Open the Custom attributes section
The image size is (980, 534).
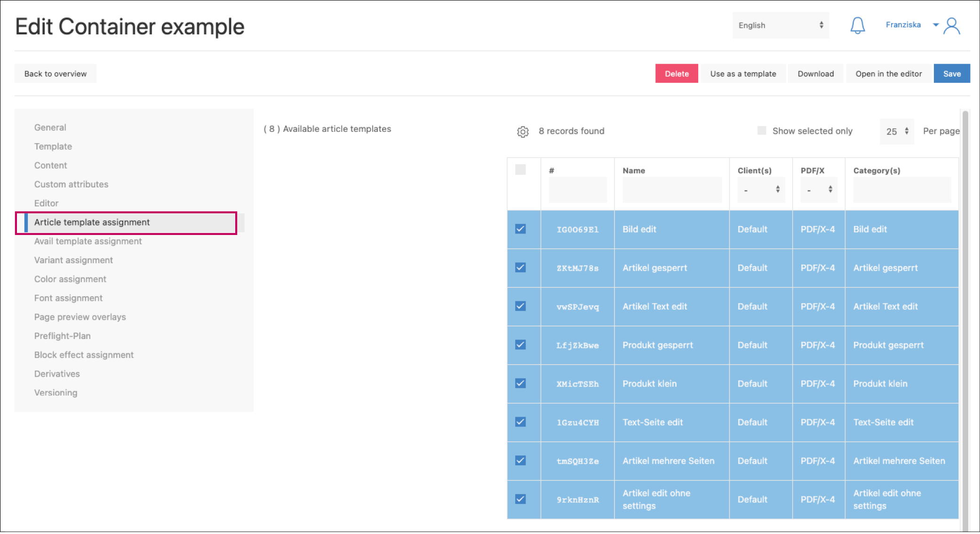[x=71, y=184]
